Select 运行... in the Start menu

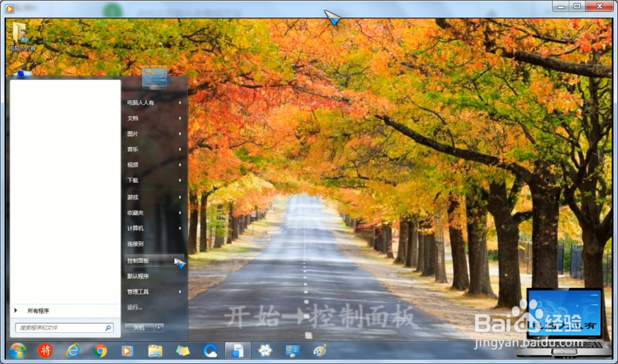click(x=154, y=307)
